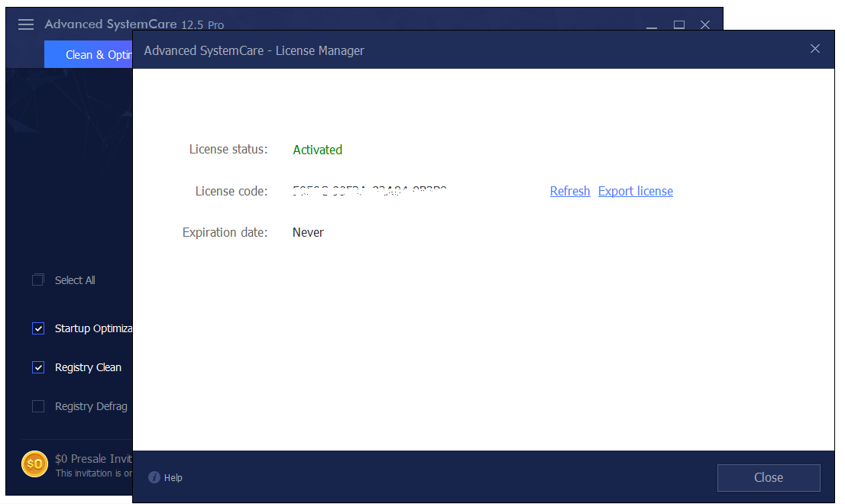Switch to the Clean & Optimize tab

(x=89, y=55)
